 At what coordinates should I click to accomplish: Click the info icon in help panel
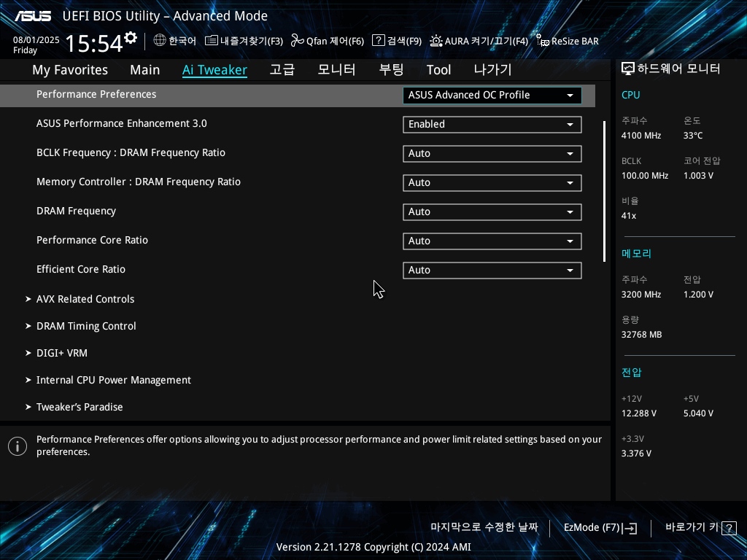click(x=18, y=446)
